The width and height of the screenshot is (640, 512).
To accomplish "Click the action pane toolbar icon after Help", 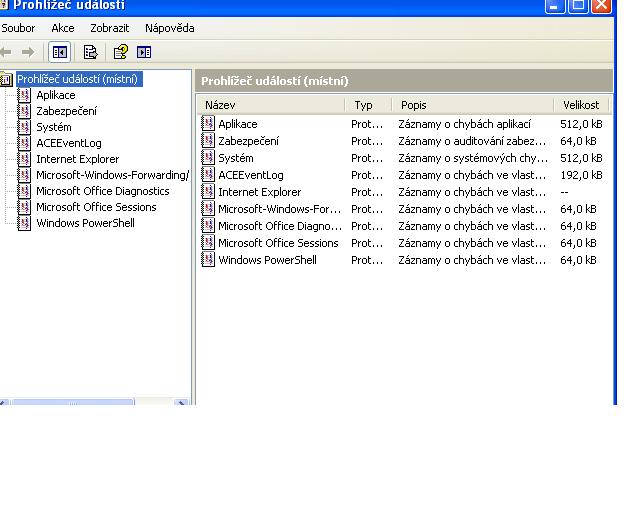I will pyautogui.click(x=144, y=52).
